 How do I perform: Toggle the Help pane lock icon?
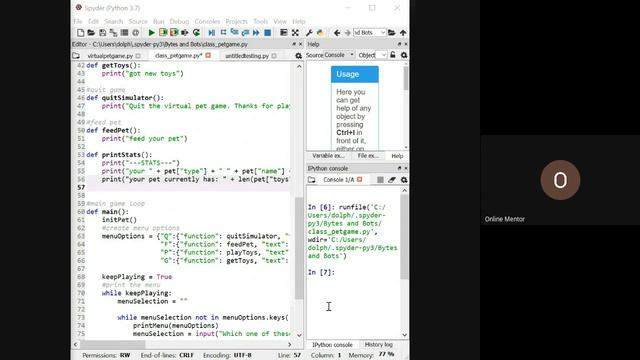point(393,55)
